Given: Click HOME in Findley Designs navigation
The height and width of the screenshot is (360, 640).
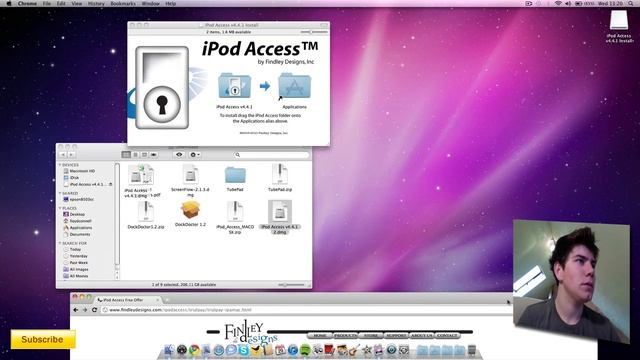Looking at the screenshot, I should (x=320, y=336).
